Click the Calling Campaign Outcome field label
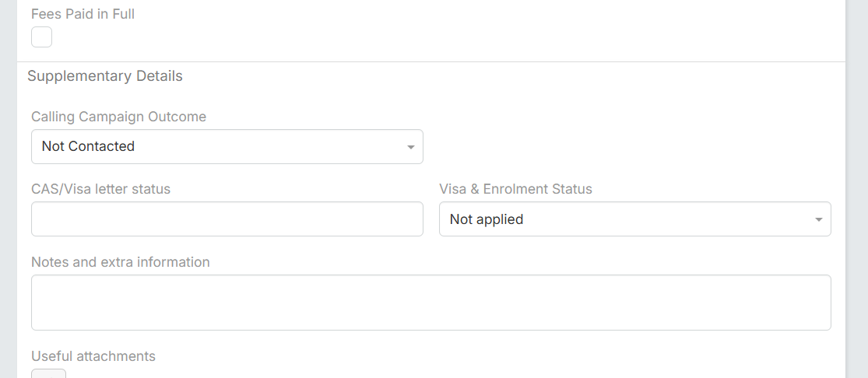 pyautogui.click(x=118, y=117)
